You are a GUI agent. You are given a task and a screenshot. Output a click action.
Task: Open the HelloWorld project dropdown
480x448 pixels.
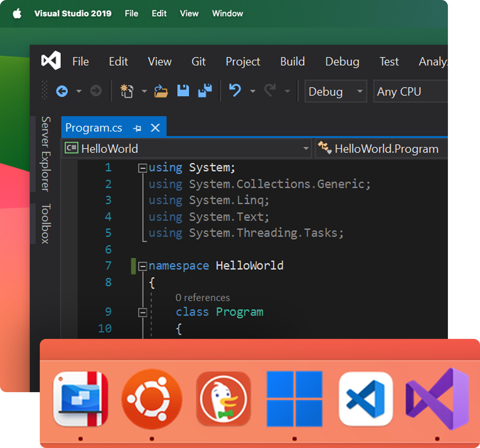[305, 148]
